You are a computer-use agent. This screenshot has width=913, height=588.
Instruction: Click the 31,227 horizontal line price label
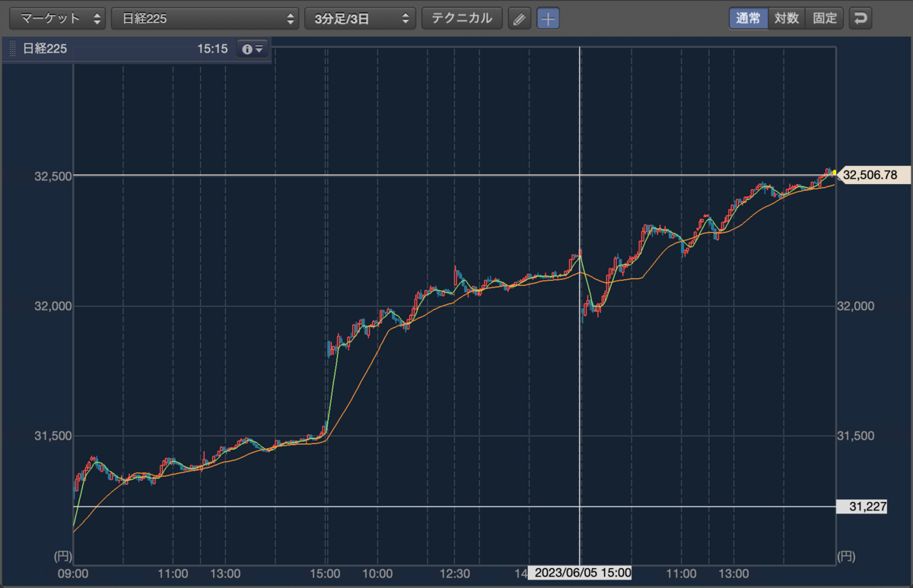tap(862, 507)
